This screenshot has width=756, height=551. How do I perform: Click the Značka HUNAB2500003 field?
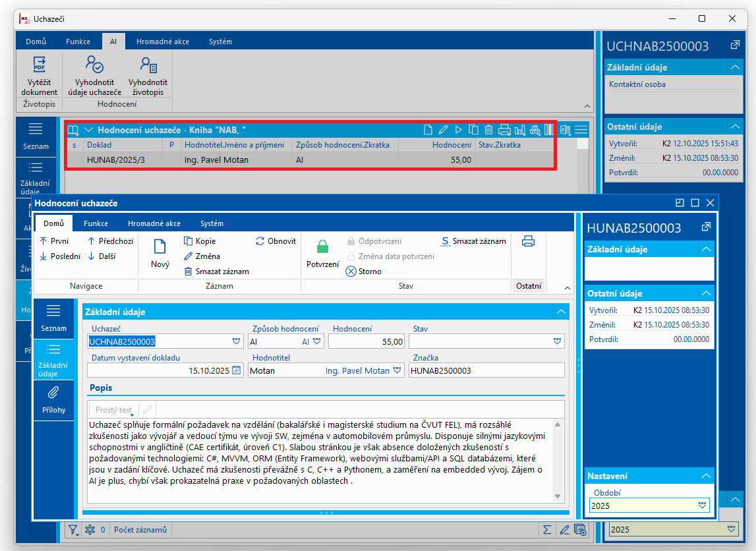point(486,370)
